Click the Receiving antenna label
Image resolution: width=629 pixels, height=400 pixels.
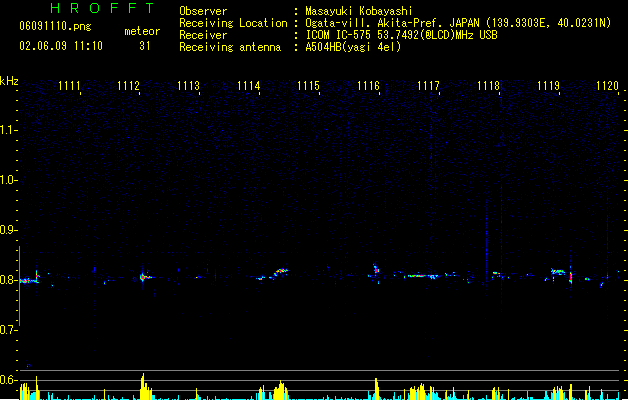(x=230, y=47)
